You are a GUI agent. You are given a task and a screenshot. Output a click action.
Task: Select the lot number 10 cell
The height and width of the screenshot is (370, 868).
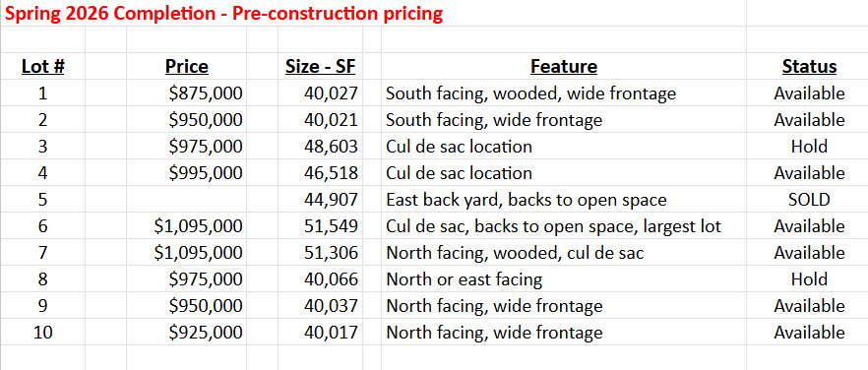point(43,333)
